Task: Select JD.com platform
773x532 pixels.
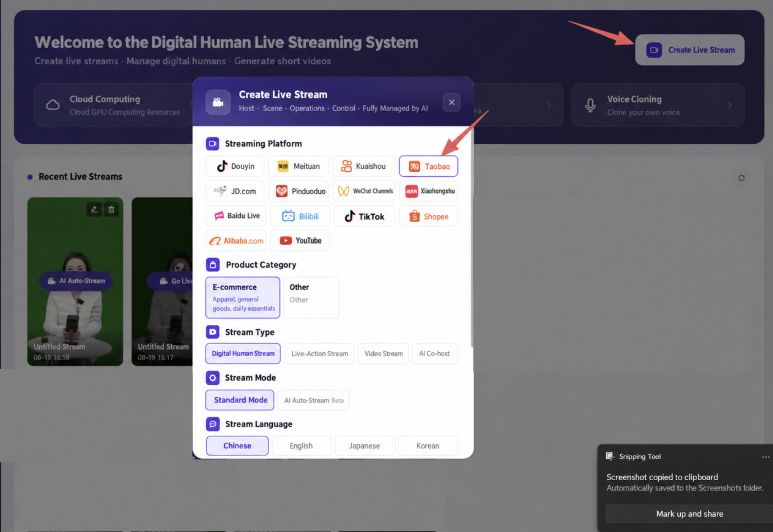Action: pos(235,191)
